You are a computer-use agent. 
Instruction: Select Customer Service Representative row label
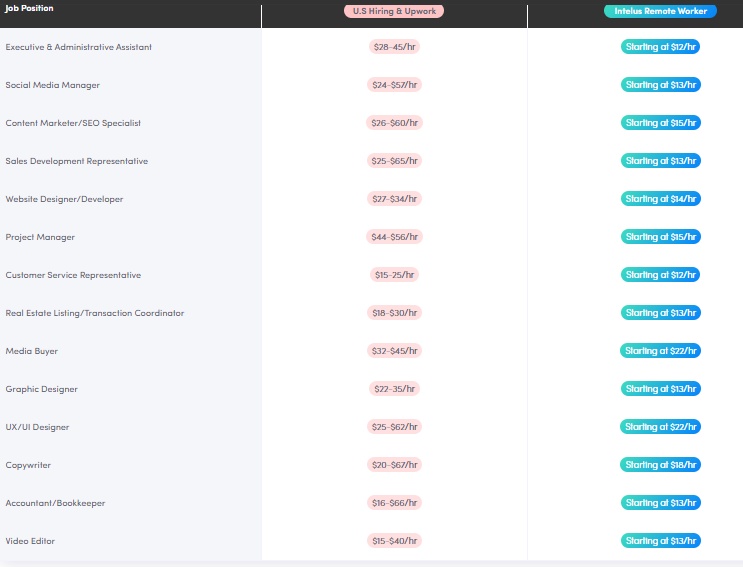click(73, 275)
